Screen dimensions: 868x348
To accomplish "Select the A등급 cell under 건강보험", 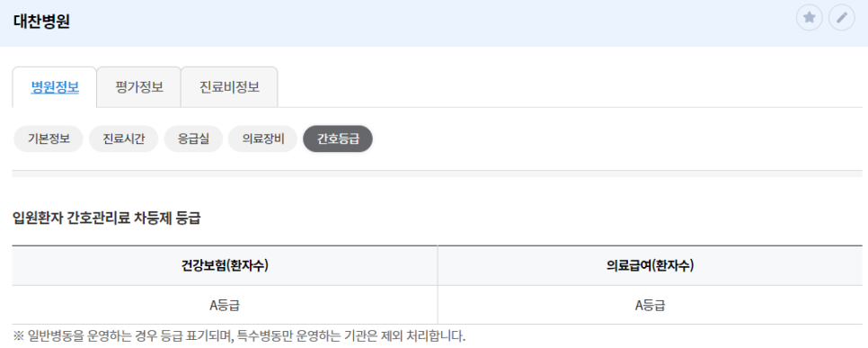I will coord(225,305).
